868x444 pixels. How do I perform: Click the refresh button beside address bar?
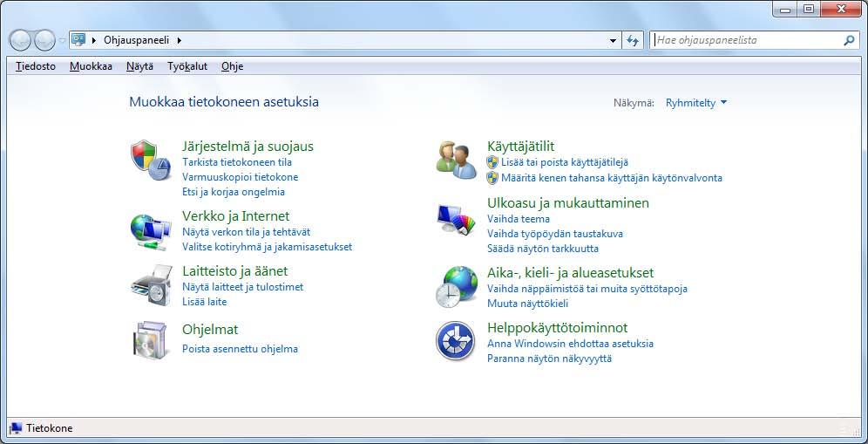(x=633, y=40)
